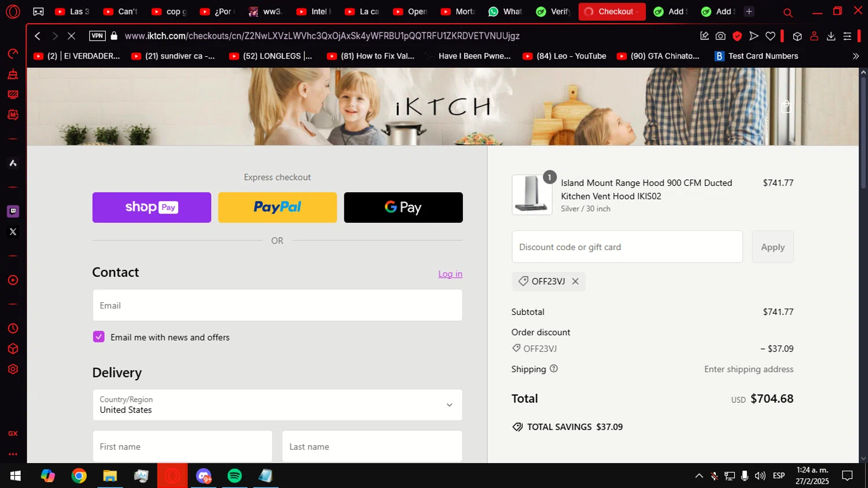Pay with Shop Pay button
868x488 pixels.
[152, 207]
